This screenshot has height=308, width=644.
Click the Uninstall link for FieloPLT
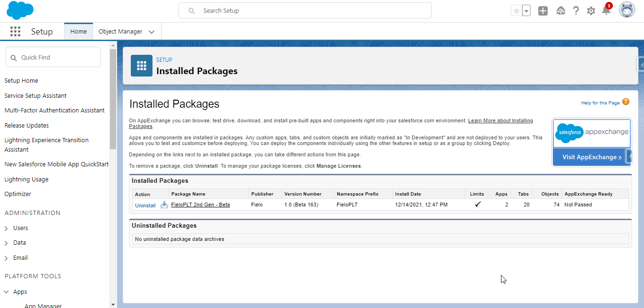[145, 205]
